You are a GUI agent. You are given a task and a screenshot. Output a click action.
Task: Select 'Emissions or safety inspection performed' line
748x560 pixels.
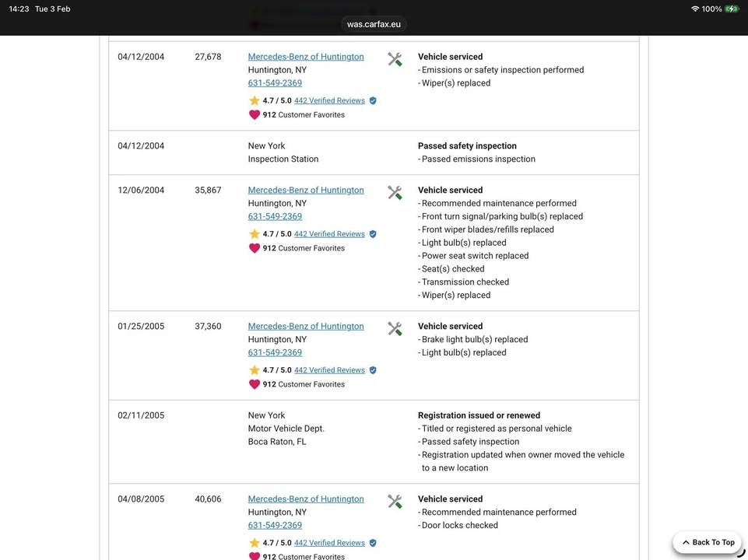[501, 70]
